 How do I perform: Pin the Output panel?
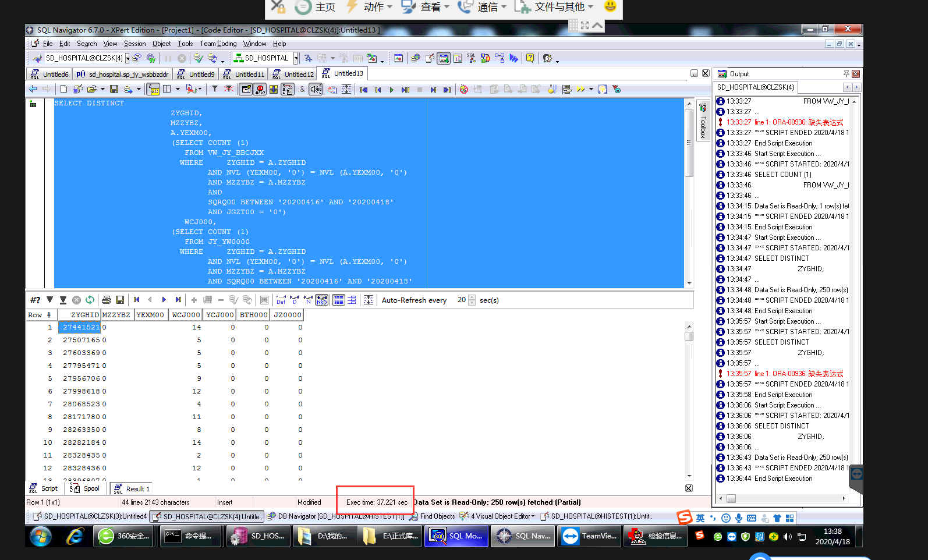tap(846, 74)
